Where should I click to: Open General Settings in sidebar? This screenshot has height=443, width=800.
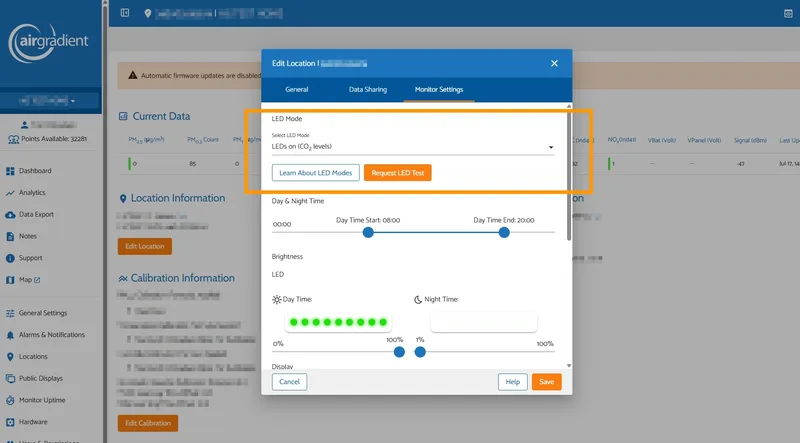click(43, 313)
